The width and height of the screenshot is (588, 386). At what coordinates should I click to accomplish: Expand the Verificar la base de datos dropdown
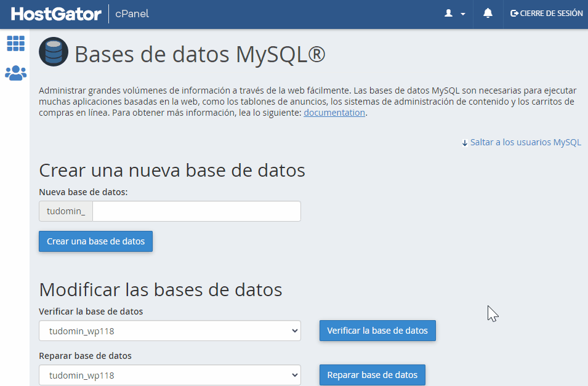(170, 331)
